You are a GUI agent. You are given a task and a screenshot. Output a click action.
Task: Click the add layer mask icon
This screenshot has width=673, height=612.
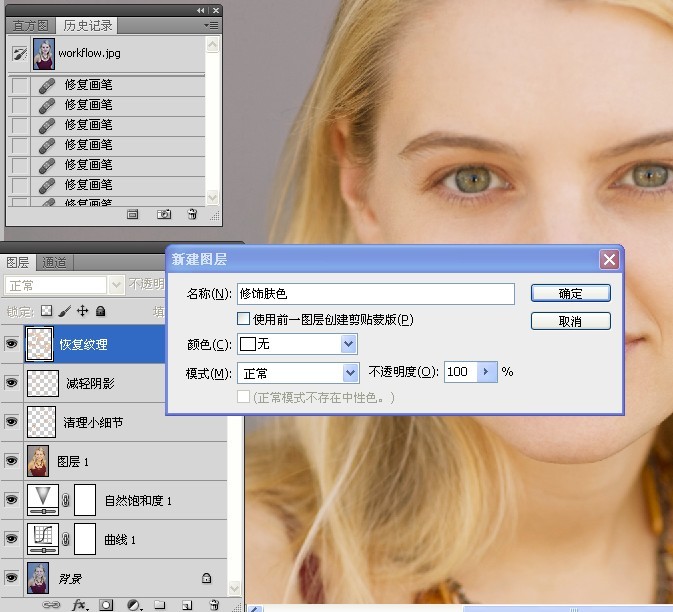106,605
